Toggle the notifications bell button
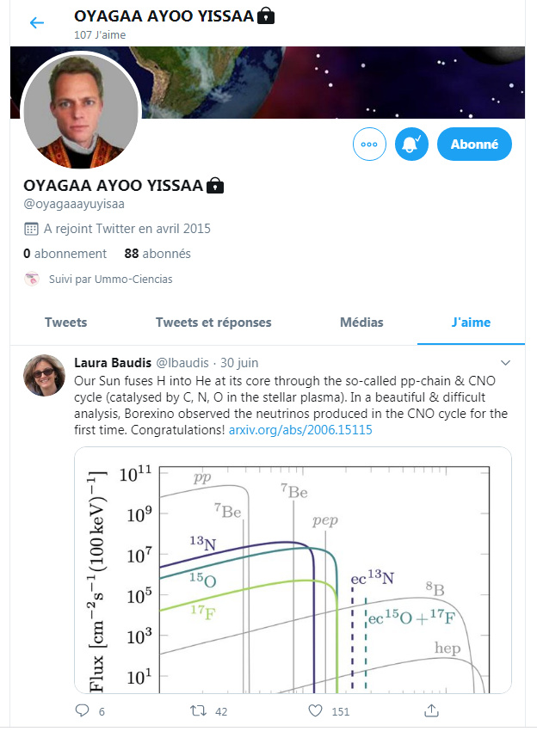 [411, 144]
